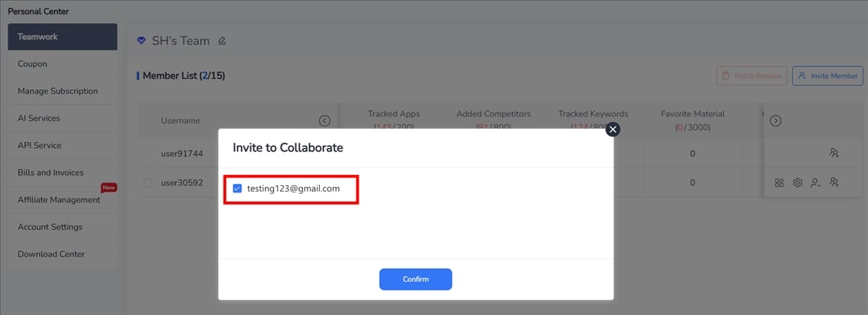Image resolution: width=868 pixels, height=315 pixels.
Task: Open grid permissions icon for user30592
Action: coord(780,183)
